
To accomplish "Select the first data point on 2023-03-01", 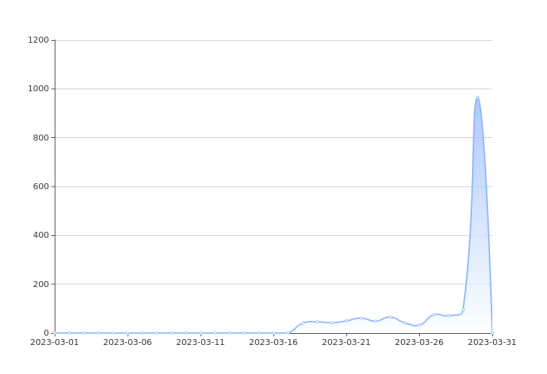I will [x=55, y=333].
